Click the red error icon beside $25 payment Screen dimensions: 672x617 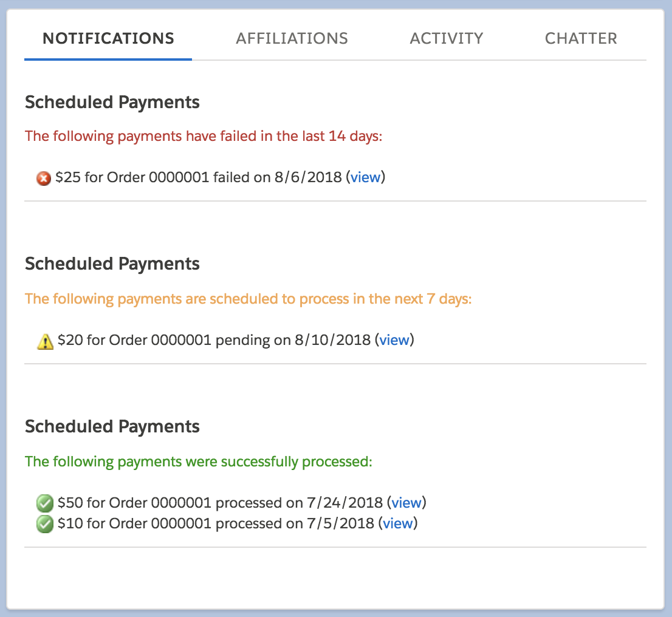44,179
